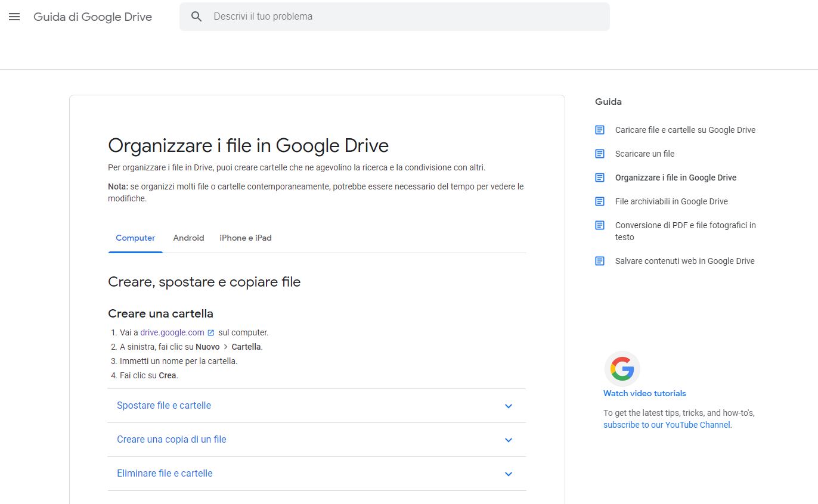Click the search magnifier icon

(x=197, y=17)
